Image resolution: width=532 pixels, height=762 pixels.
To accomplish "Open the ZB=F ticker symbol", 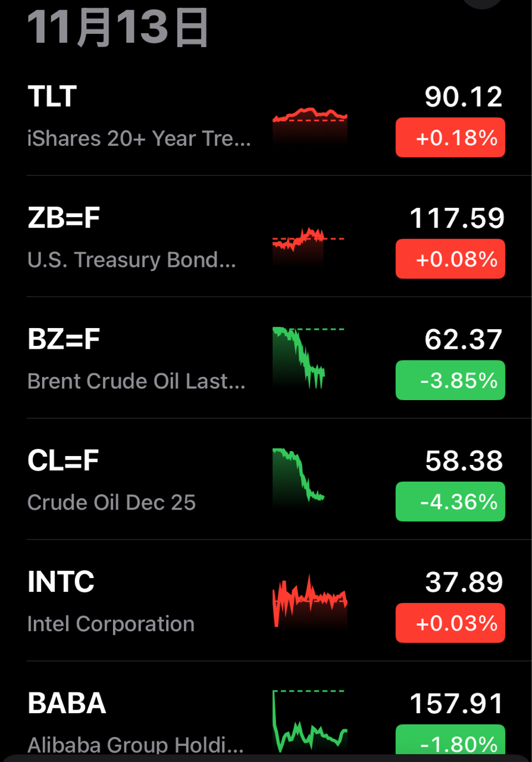I will 64,218.
